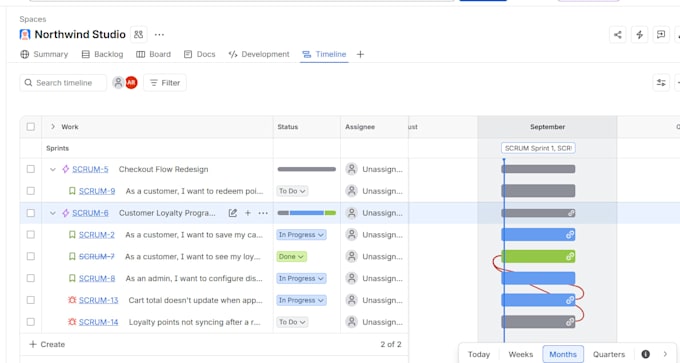The height and width of the screenshot is (363, 680).
Task: Open the Done status dropdown for SCRUM-7
Action: (291, 257)
